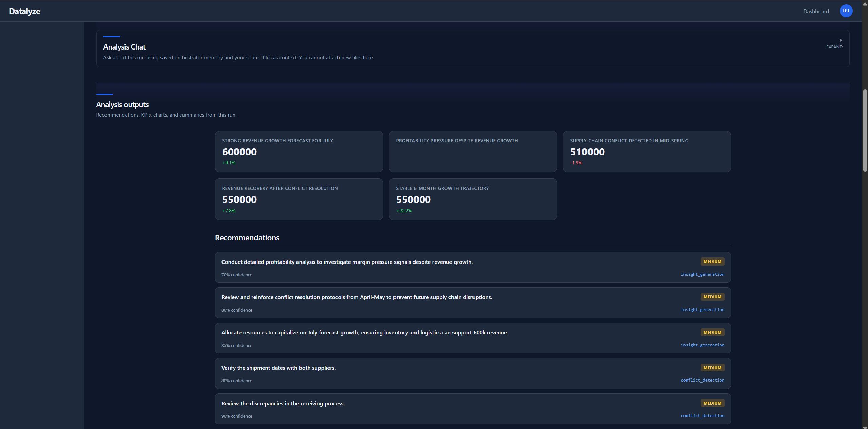Select the Strong Revenue Growth Forecast card
This screenshot has height=429, width=868.
298,152
